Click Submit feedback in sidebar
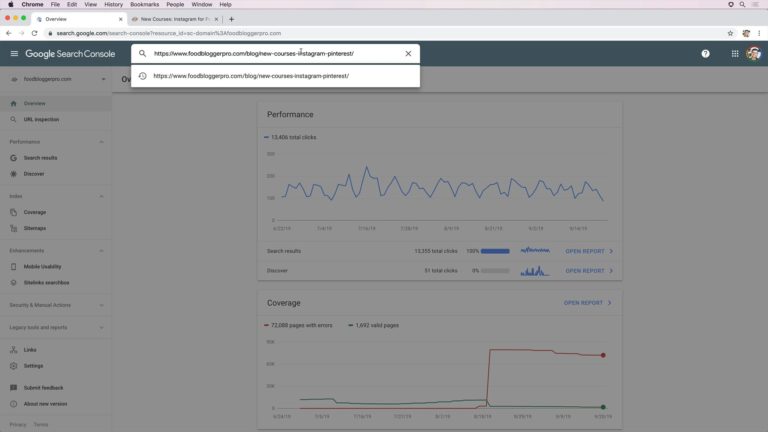Viewport: 768px width, 432px height. click(x=55, y=388)
